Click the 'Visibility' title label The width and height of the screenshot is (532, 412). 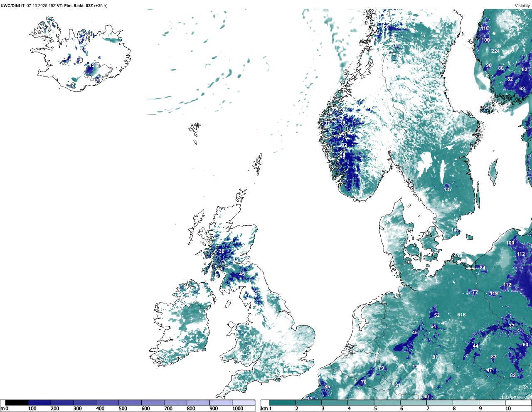pos(522,5)
